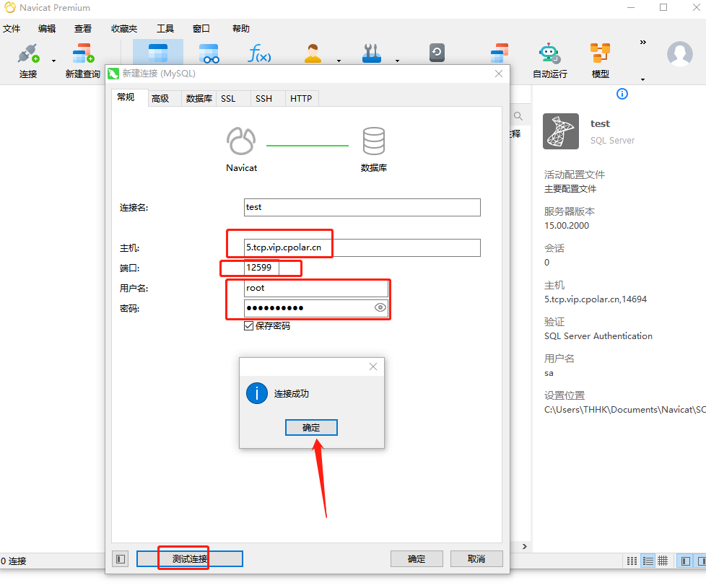Viewport: 706px width, 588px height.
Task: Click 确定 at the dialog bottom
Action: pos(417,558)
